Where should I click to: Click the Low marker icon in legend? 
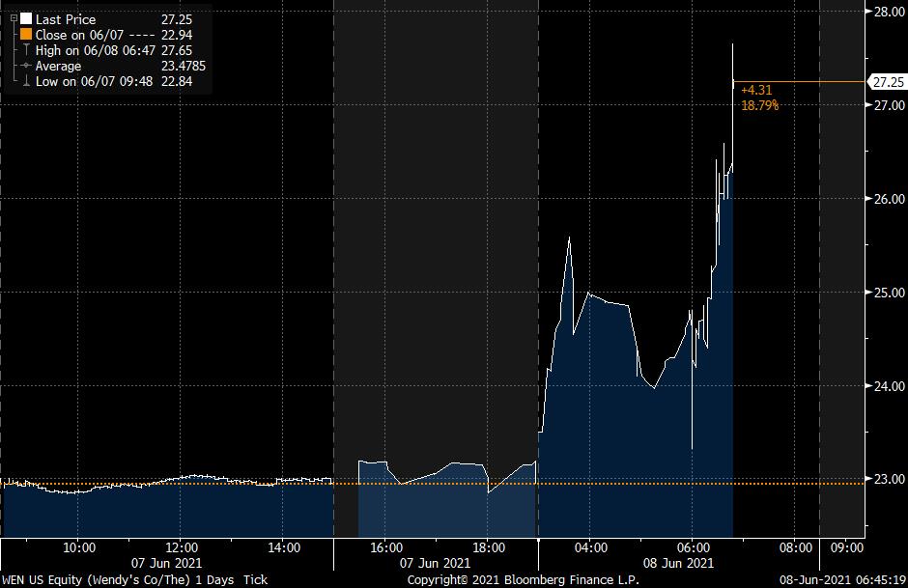(x=25, y=81)
